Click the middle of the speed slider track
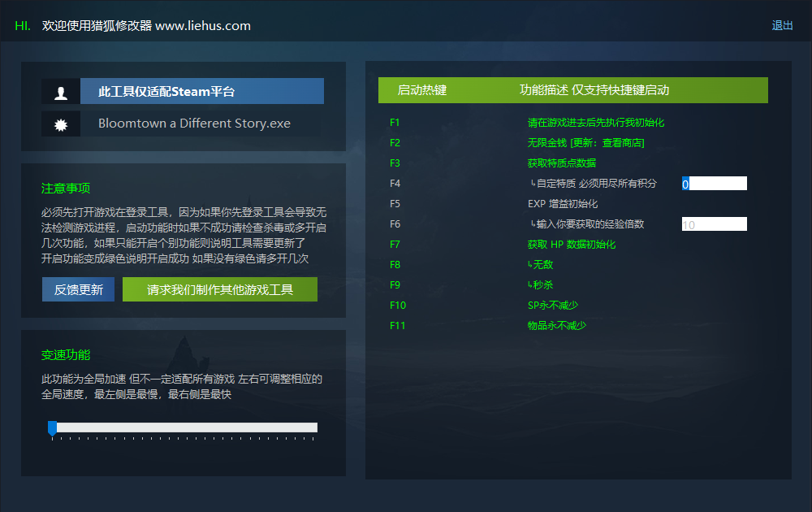The height and width of the screenshot is (512, 812). tap(184, 427)
